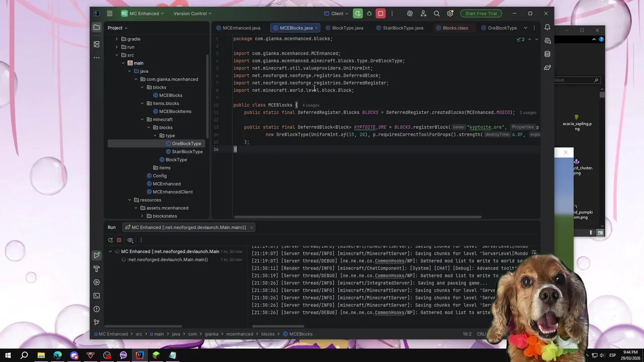
Task: Close the MCEBlocks.java tab
Action: pyautogui.click(x=317, y=28)
